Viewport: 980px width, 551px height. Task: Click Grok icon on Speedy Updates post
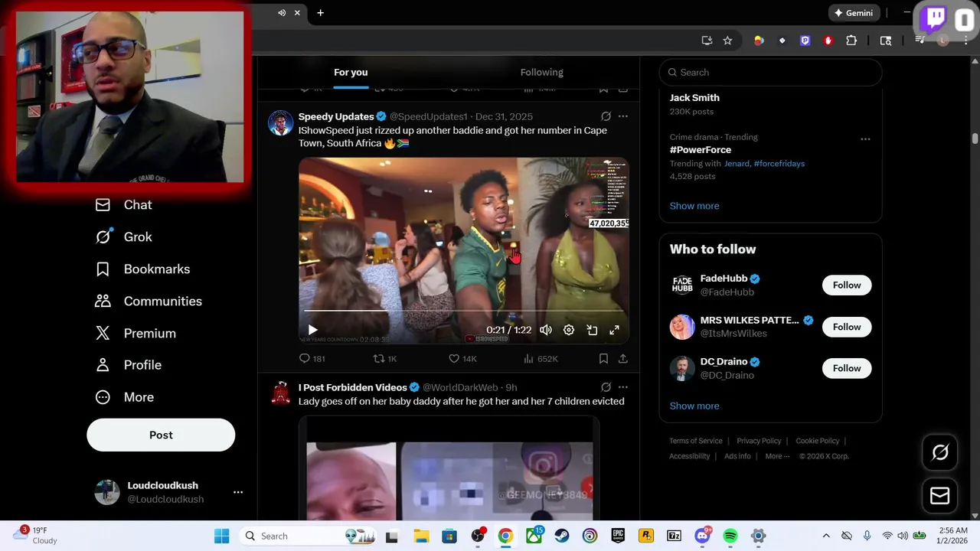click(606, 116)
